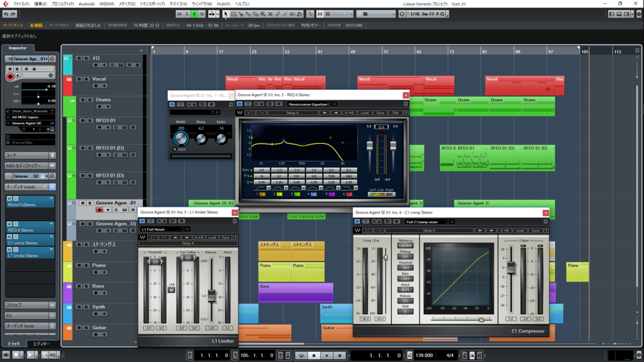This screenshot has width=644, height=362.
Task: Click the Redo arrow icon
Action: point(13,14)
